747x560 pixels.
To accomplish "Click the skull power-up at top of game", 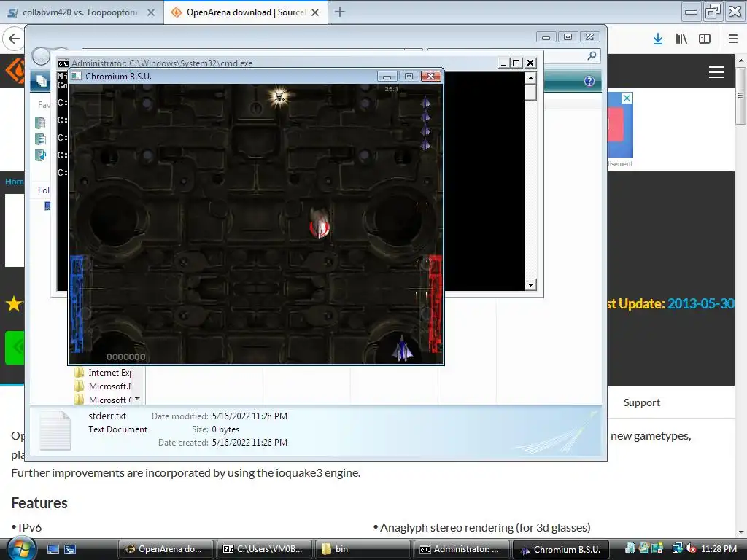I will pyautogui.click(x=279, y=97).
